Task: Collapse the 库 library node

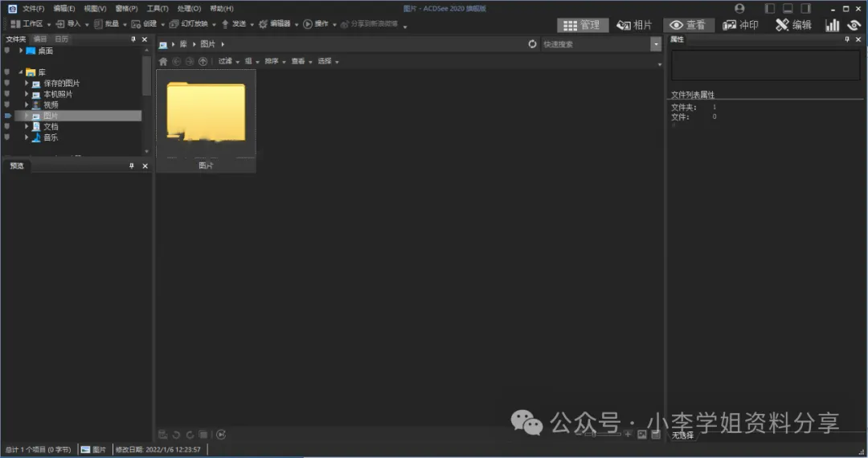Action: tap(20, 72)
